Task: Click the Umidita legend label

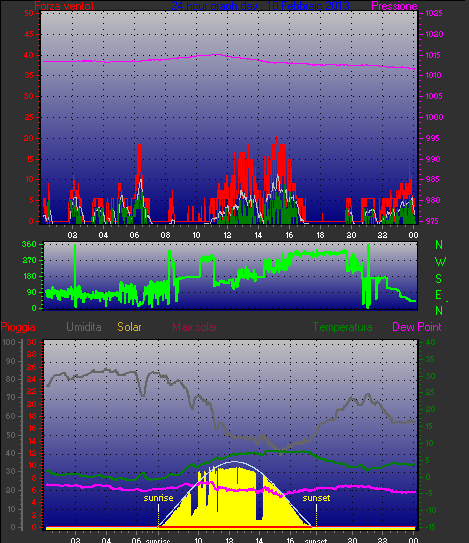Action: pyautogui.click(x=84, y=327)
